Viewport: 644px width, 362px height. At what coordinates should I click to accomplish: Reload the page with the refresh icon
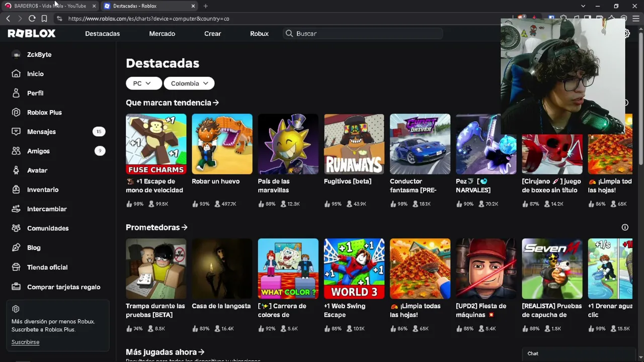point(32,19)
